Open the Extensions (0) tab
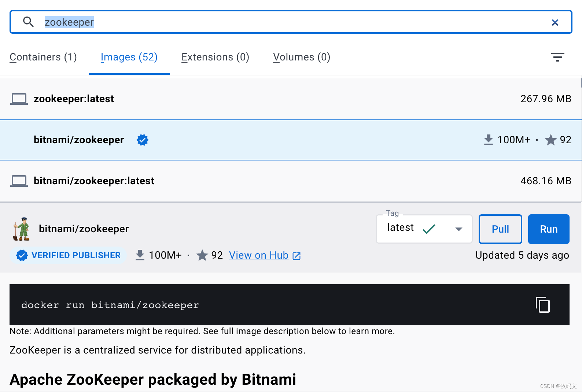Screen dimensions: 582x392 (216, 57)
